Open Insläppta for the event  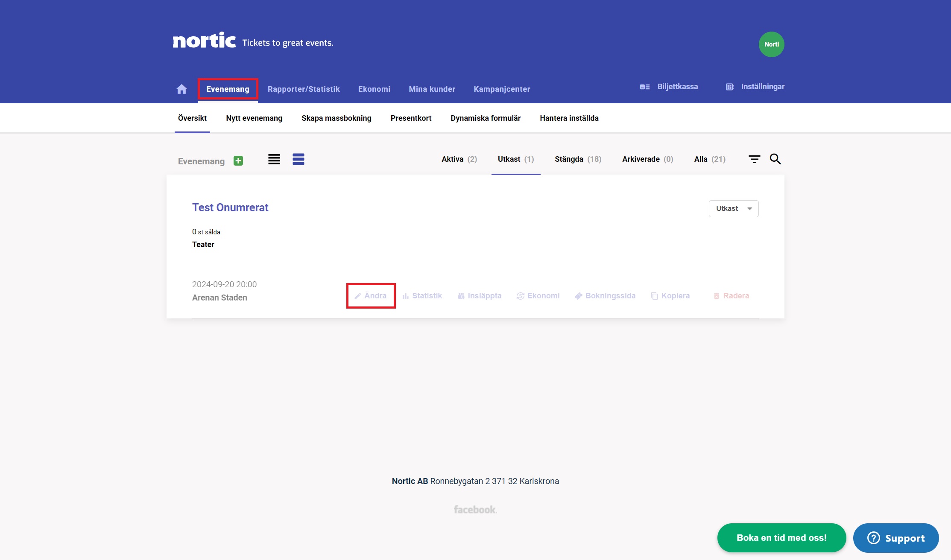479,295
